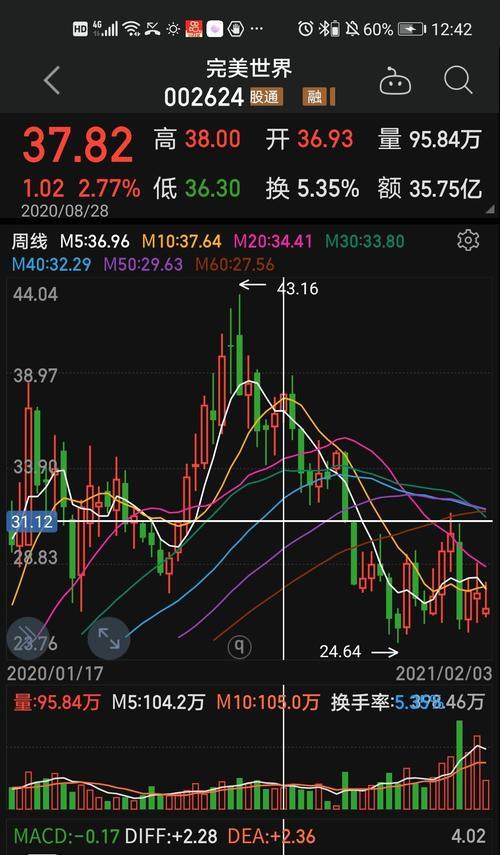Screen dimensions: 500x855
Task: Tap the volume 95.84万 in header
Action: [445, 140]
